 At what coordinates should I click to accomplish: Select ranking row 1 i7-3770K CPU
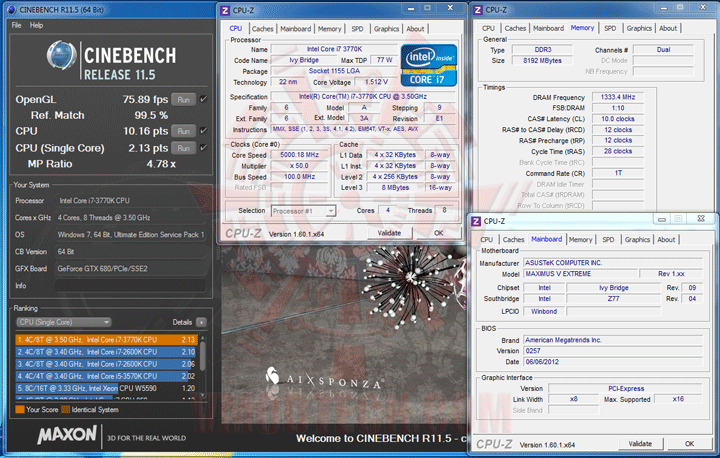pyautogui.click(x=106, y=339)
